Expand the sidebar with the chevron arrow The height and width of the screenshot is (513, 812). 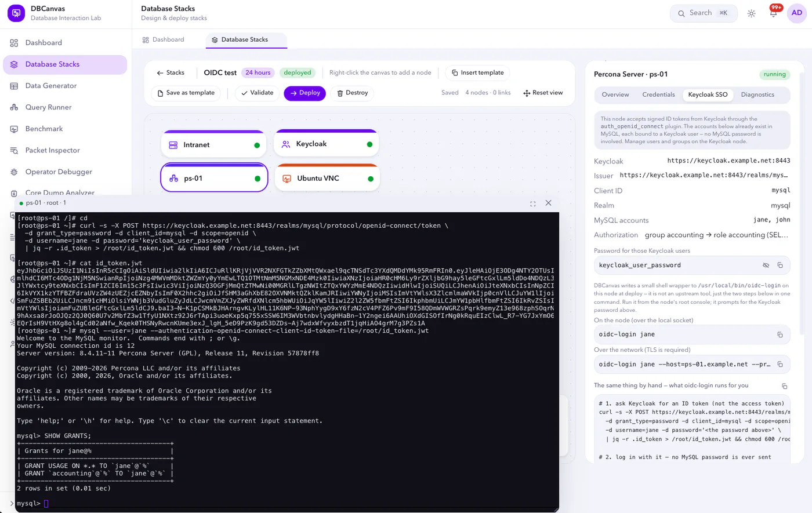12,503
